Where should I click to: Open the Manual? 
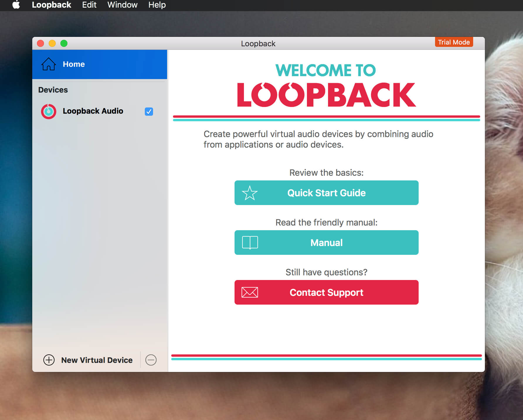pyautogui.click(x=326, y=243)
